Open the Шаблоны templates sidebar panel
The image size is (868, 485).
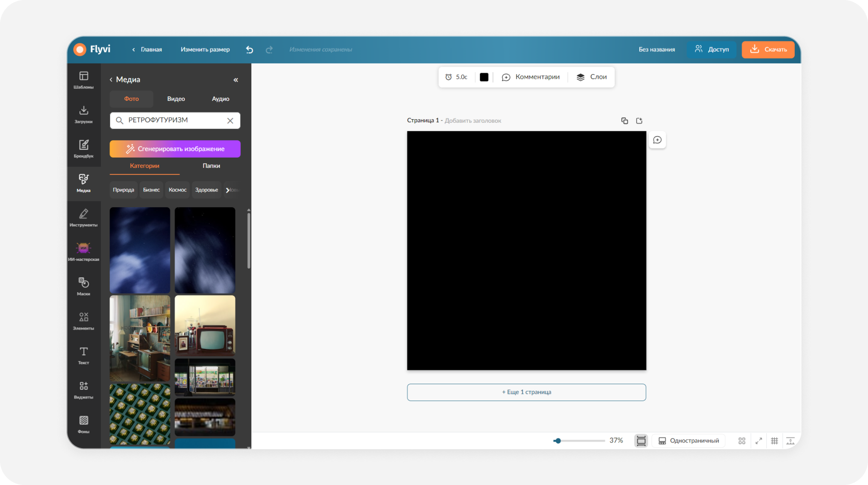tap(83, 80)
